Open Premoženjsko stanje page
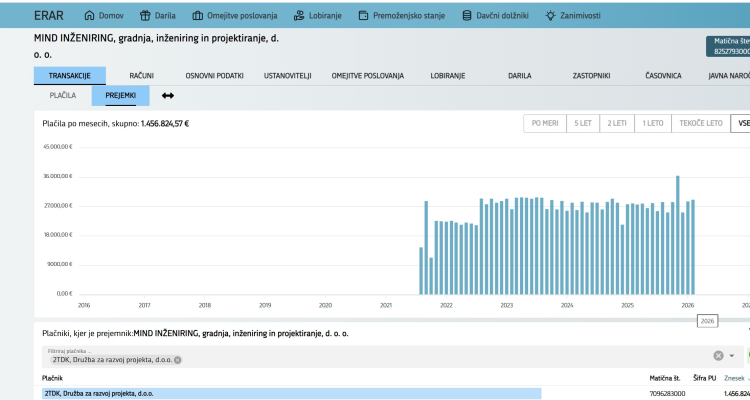The height and width of the screenshot is (400, 750). [x=402, y=15]
